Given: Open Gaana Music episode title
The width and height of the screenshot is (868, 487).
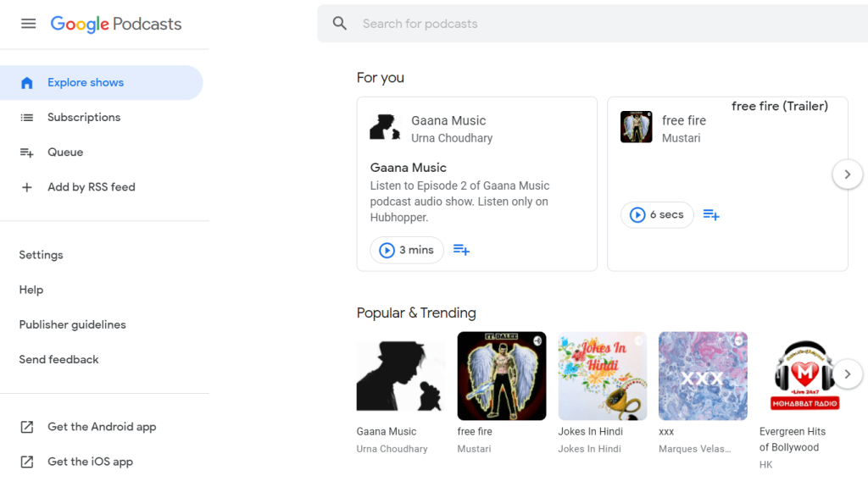Looking at the screenshot, I should pyautogui.click(x=408, y=168).
